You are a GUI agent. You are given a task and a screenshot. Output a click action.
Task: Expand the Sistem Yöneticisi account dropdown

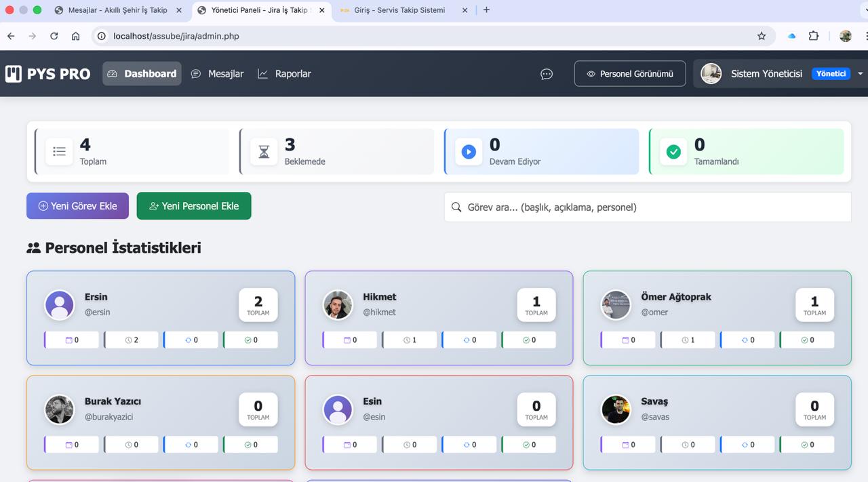(860, 73)
